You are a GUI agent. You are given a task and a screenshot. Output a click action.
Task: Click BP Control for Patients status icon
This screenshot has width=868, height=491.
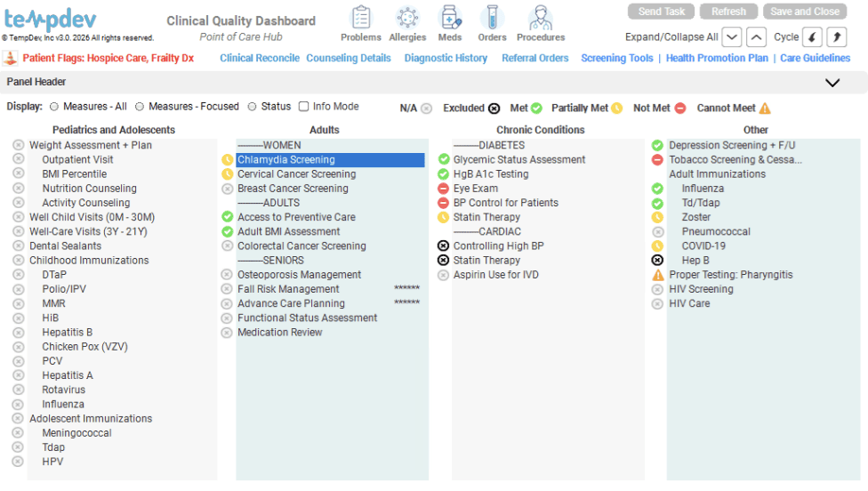pos(444,203)
